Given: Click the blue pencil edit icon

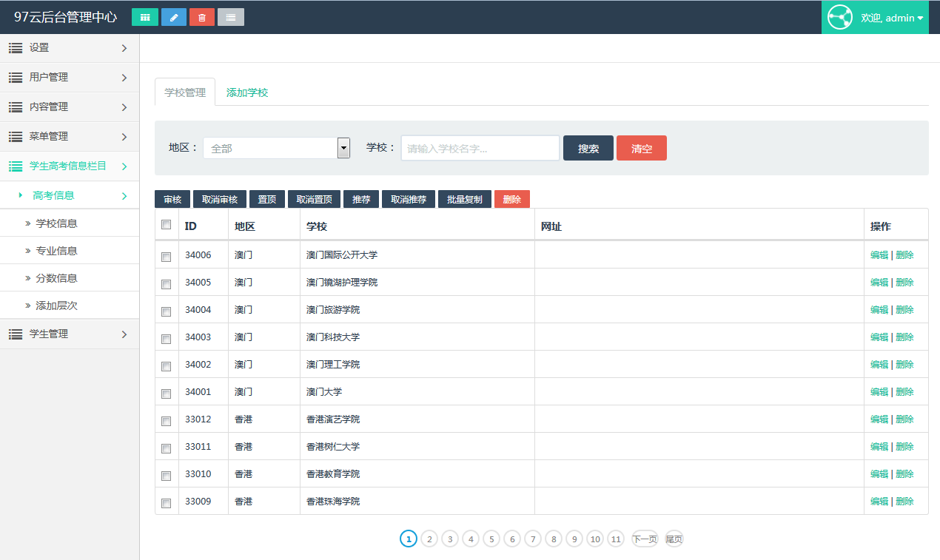Looking at the screenshot, I should [x=174, y=17].
